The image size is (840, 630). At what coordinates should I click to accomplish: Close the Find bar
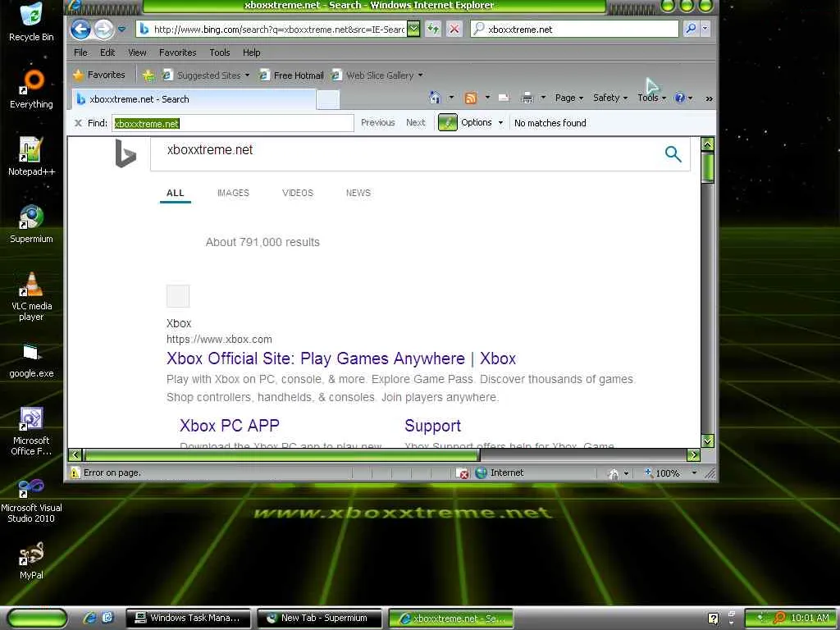click(78, 123)
